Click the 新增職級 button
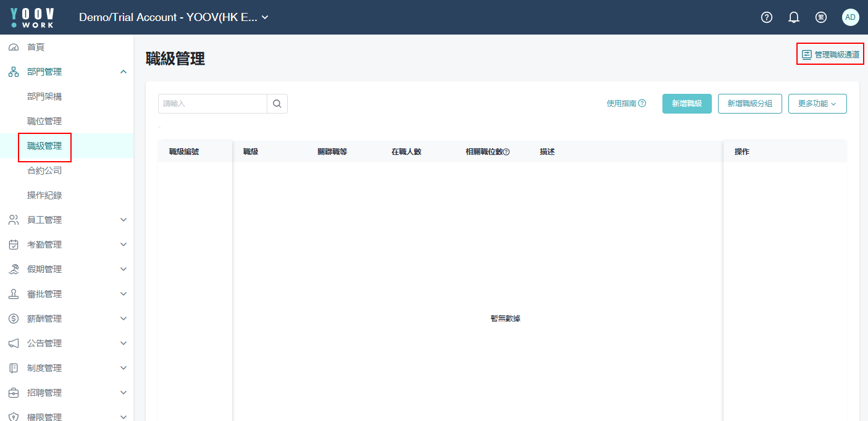Viewport: 868px width, 421px height. point(686,104)
